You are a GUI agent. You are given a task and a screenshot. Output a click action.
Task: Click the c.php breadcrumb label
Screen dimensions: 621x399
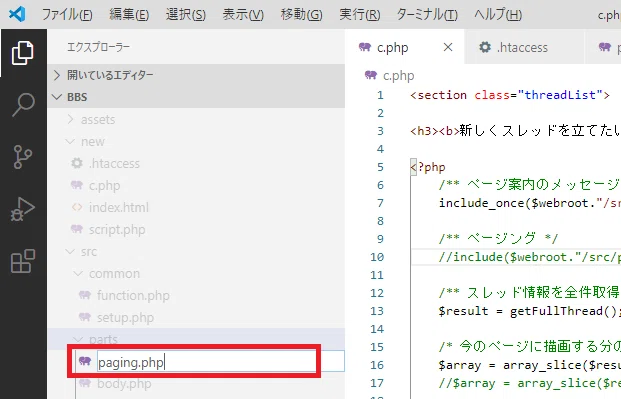pos(398,75)
